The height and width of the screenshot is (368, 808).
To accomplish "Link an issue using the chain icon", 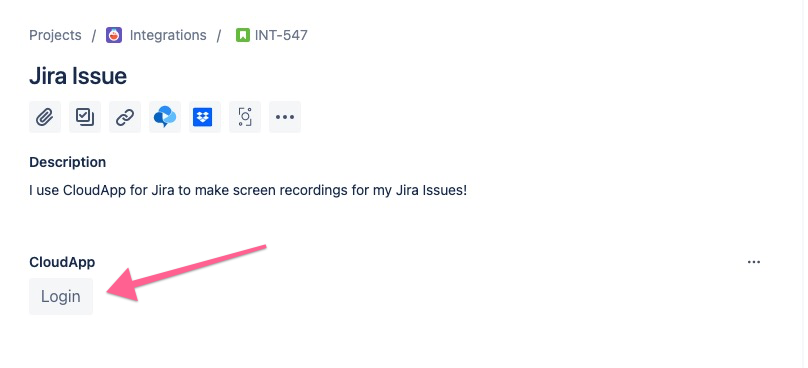I will click(x=125, y=117).
